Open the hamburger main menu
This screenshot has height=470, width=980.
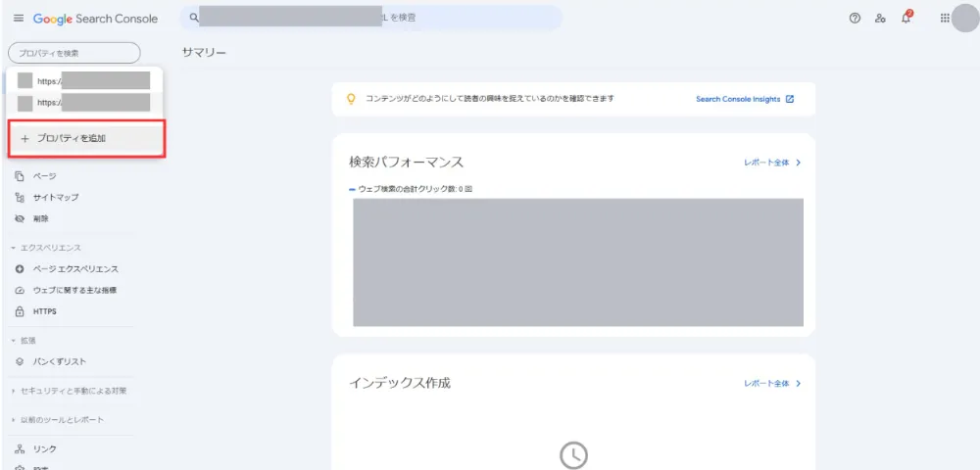(18, 19)
